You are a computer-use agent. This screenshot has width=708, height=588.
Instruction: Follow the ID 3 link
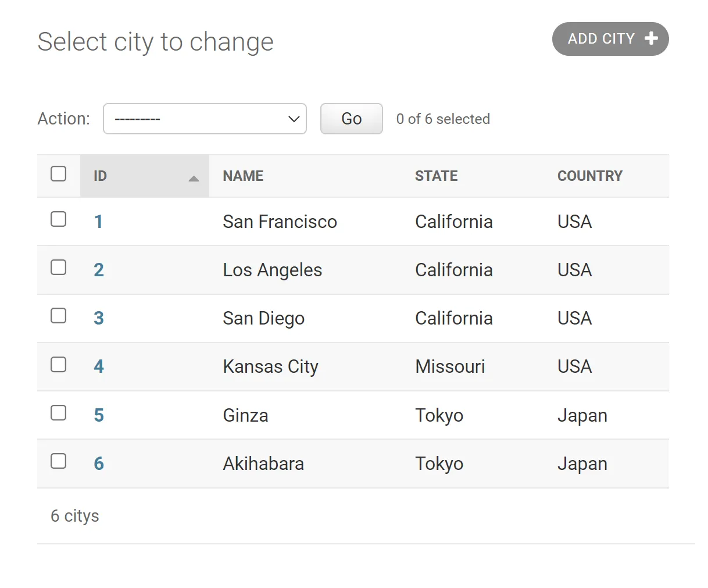(x=99, y=318)
